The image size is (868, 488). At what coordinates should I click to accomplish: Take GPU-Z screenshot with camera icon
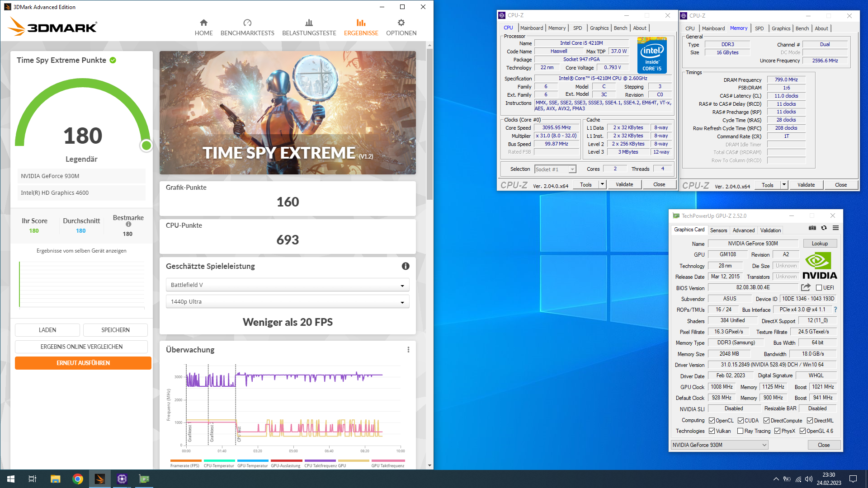click(812, 228)
